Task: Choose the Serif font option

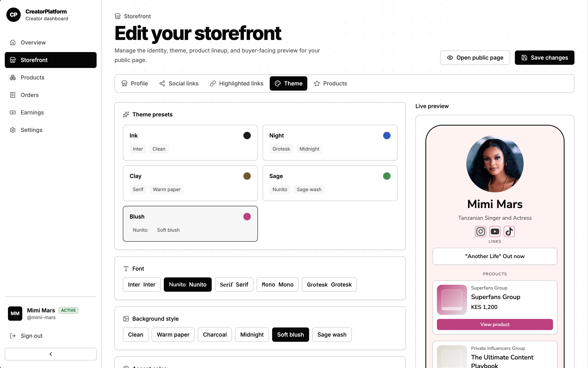Action: (x=234, y=285)
